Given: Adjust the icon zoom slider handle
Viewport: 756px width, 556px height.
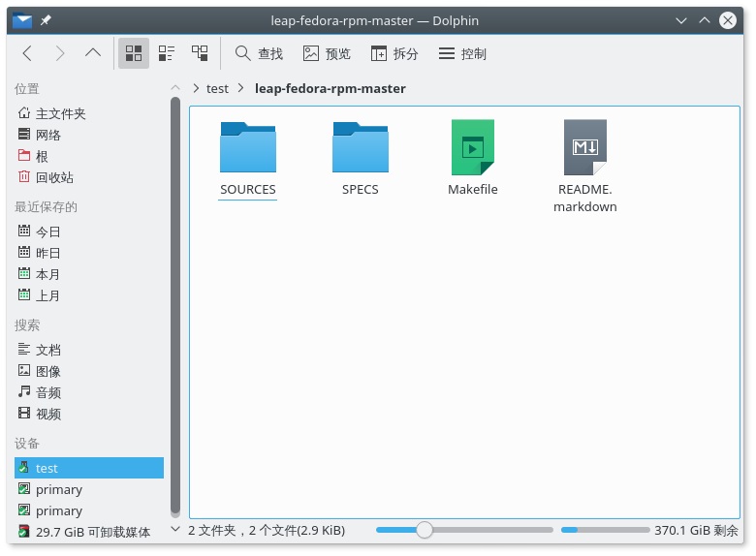Looking at the screenshot, I should tap(425, 530).
